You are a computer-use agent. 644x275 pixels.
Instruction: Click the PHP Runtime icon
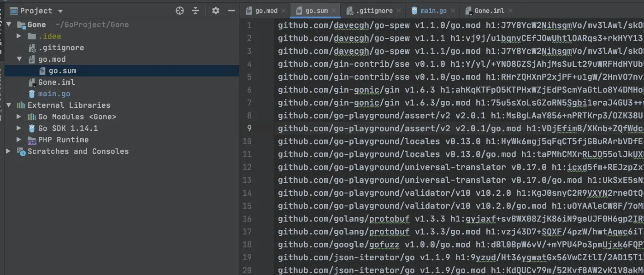32,140
